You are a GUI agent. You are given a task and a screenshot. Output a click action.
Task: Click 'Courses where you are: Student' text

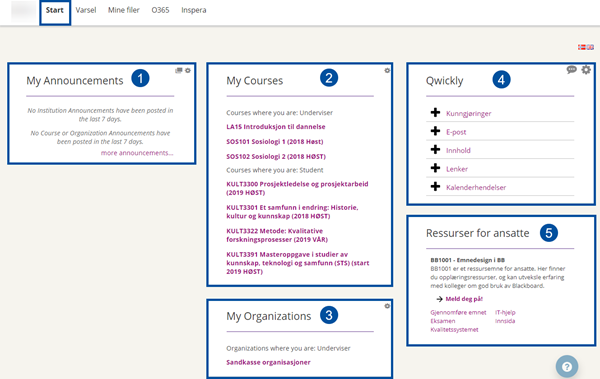[275, 170]
